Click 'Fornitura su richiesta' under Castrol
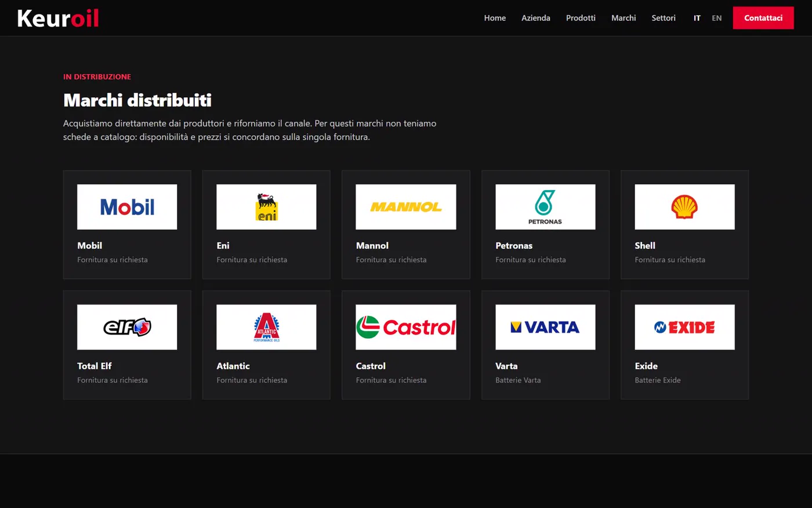Screen dimensions: 812x508 coord(391,380)
